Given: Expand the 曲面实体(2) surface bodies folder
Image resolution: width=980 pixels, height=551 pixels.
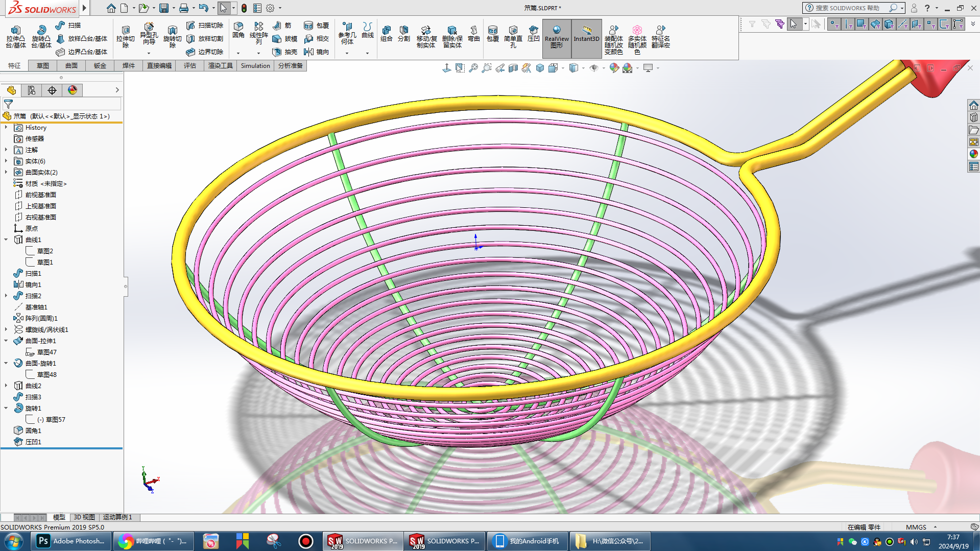Looking at the screenshot, I should pyautogui.click(x=6, y=173).
